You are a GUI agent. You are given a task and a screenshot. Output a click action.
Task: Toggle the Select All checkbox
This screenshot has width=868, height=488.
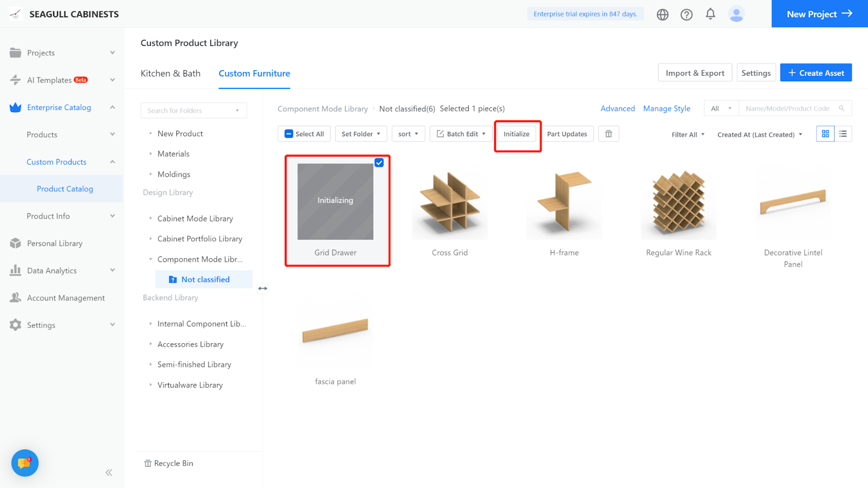(x=289, y=134)
